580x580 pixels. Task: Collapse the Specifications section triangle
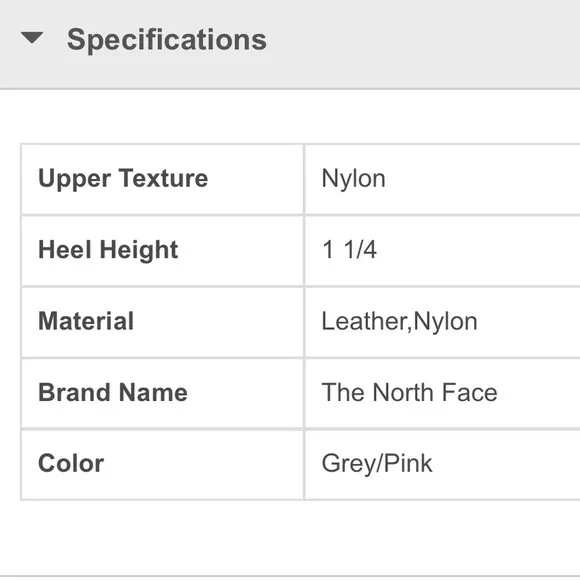tap(32, 37)
